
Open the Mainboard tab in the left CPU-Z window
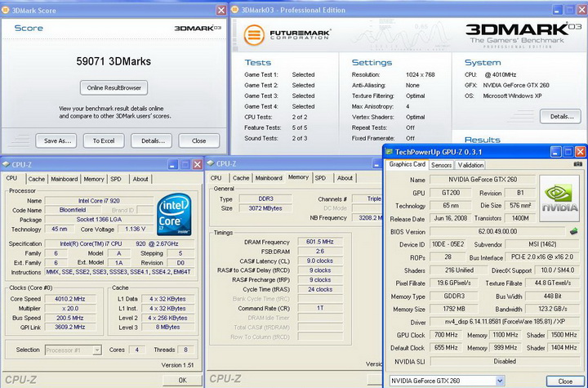(x=65, y=179)
